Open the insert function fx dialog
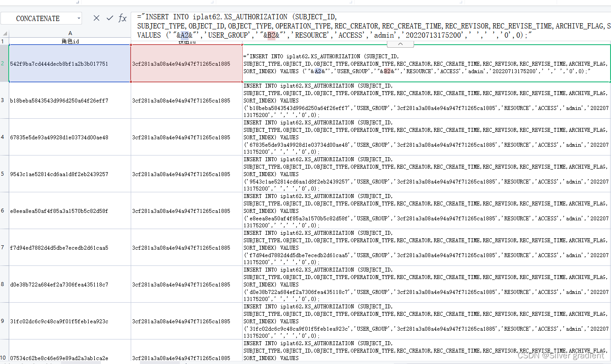The width and height of the screenshot is (611, 364). pos(123,18)
